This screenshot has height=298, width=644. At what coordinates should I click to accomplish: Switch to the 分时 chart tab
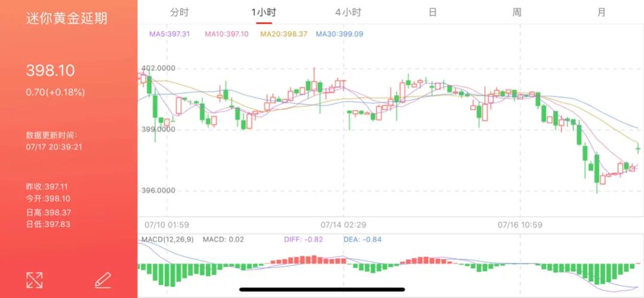(x=179, y=13)
